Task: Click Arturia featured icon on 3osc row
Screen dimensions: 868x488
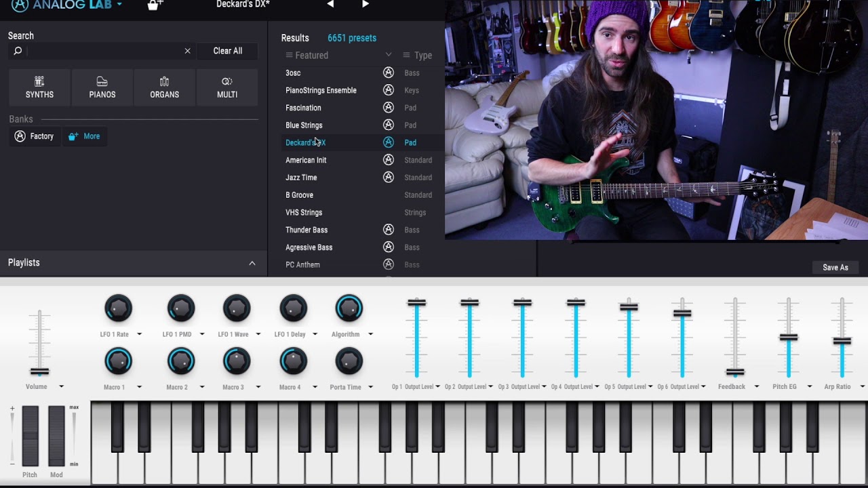Action: coord(388,73)
